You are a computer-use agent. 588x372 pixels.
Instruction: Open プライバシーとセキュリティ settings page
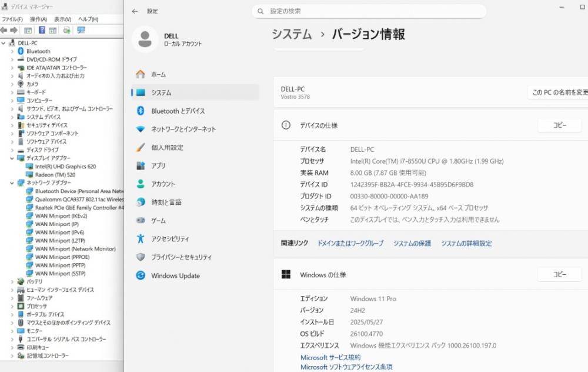pyautogui.click(x=195, y=257)
